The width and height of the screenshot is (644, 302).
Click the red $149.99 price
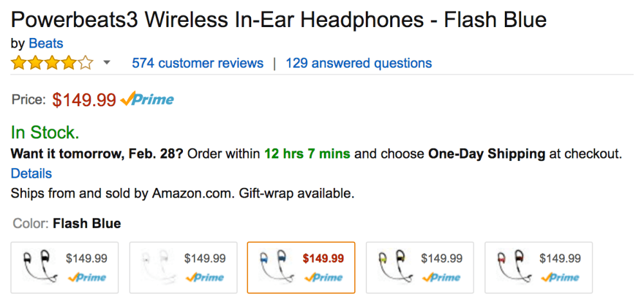click(84, 100)
